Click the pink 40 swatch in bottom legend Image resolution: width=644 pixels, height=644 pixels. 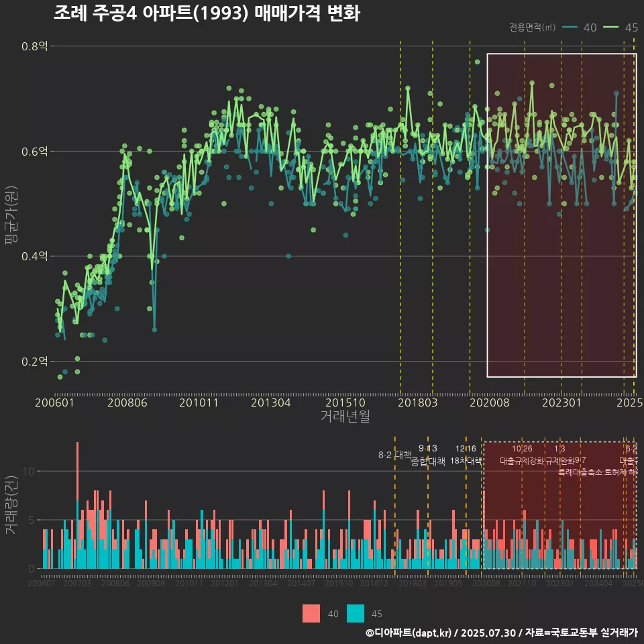click(x=311, y=614)
